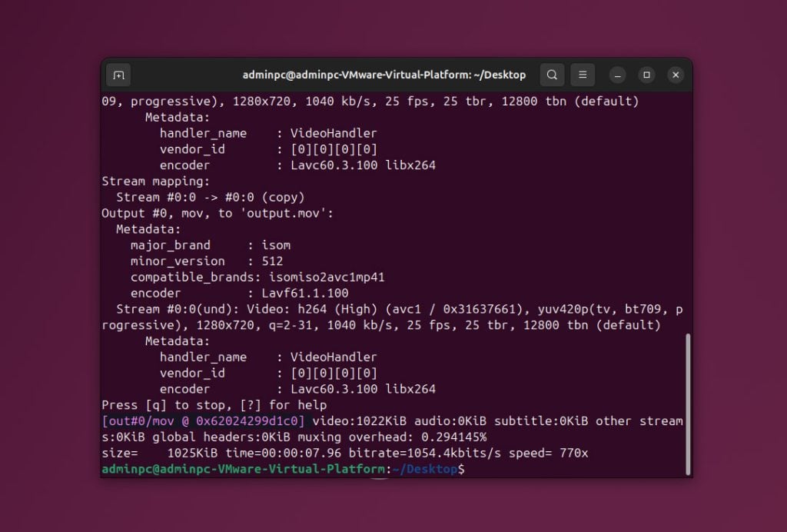Maximize the terminal window
The image size is (787, 532).
[646, 75]
